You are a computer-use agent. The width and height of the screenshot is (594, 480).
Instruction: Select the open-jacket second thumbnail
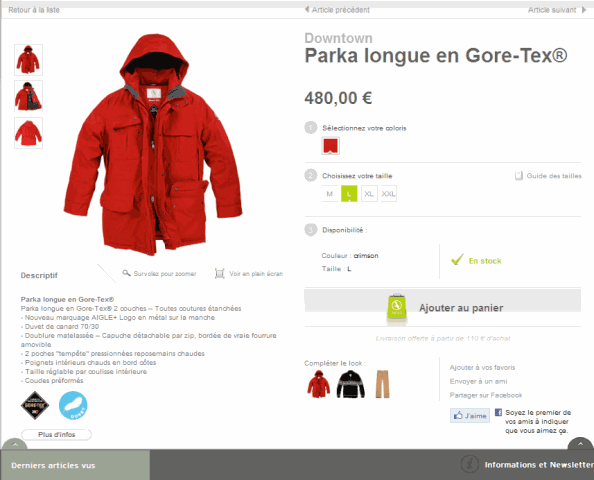click(28, 96)
